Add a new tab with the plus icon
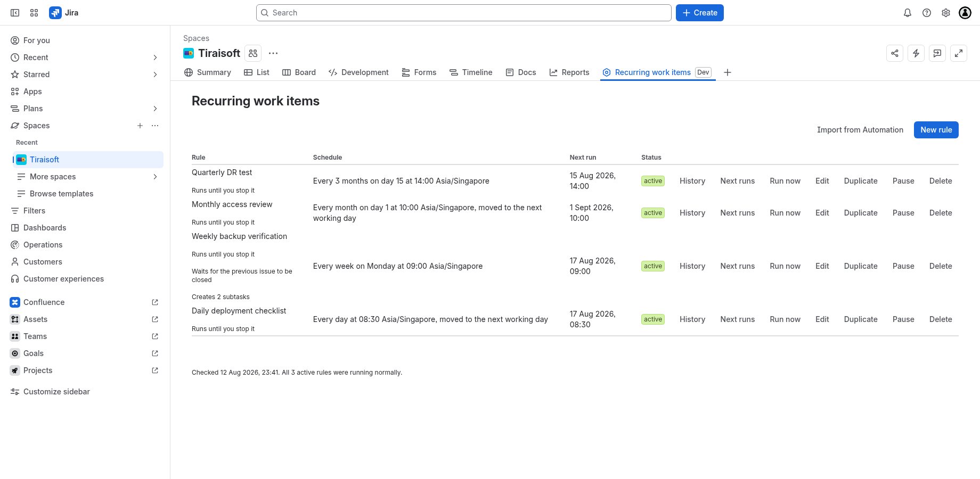 click(x=728, y=72)
